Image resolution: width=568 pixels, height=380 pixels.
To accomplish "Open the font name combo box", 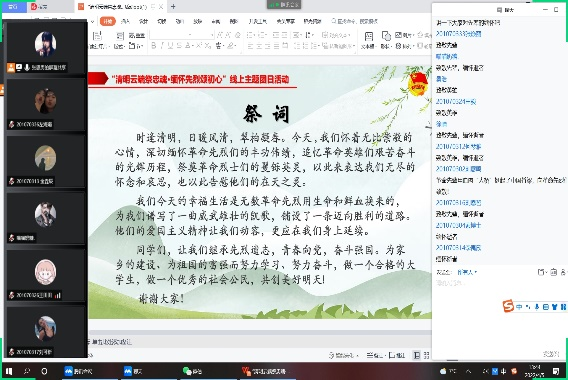I will [171, 35].
